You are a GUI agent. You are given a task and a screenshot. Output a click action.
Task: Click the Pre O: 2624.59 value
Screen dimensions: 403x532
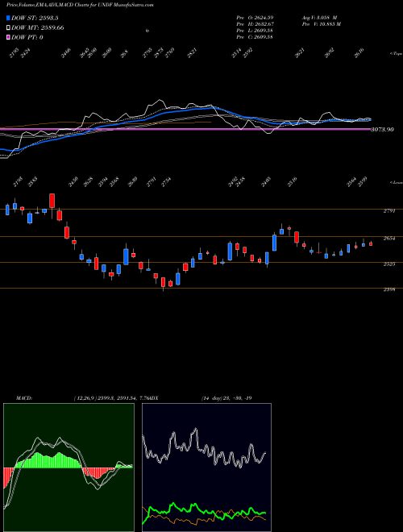pos(255,17)
